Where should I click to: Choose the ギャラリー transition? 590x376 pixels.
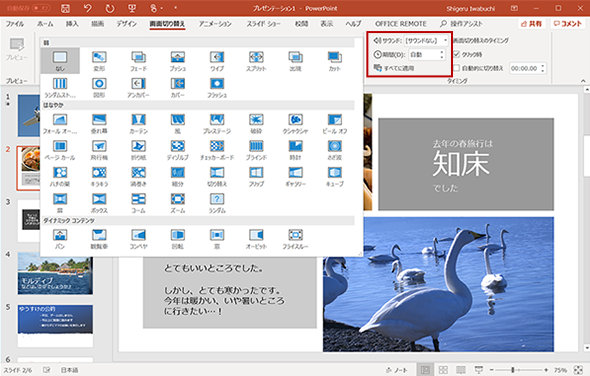pos(295,176)
